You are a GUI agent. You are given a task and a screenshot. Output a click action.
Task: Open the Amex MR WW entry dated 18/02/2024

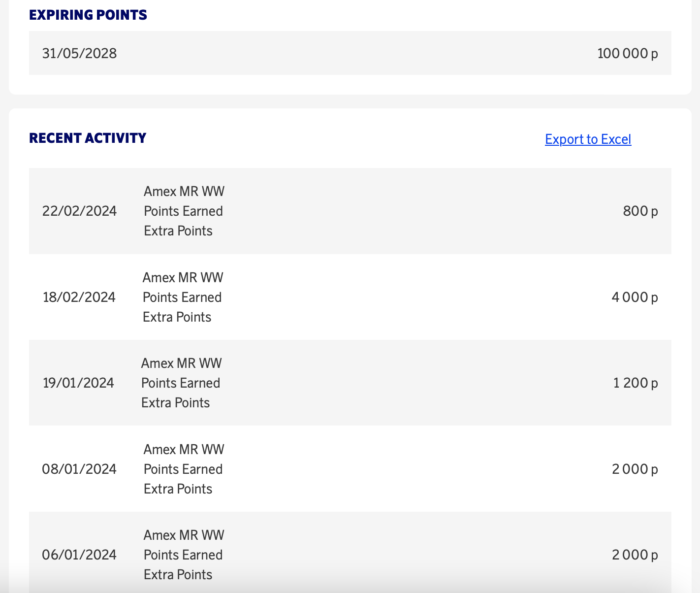183,297
